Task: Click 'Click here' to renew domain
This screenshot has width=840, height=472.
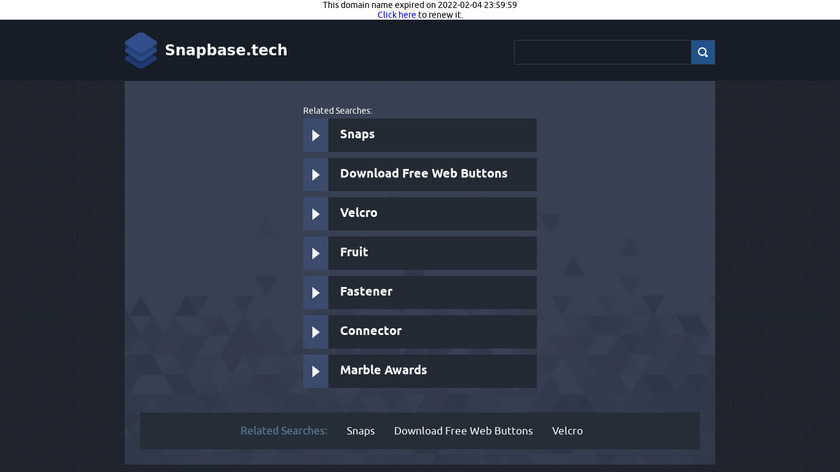Action: tap(396, 14)
